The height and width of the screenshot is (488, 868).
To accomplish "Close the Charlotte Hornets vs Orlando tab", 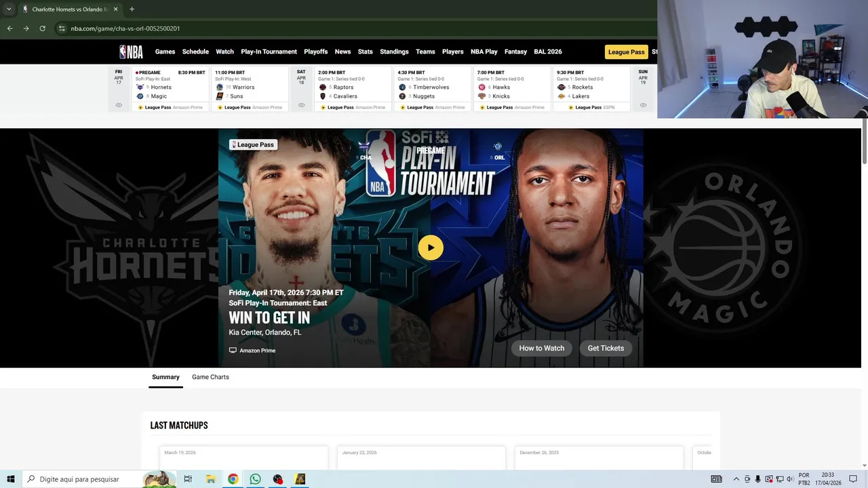I will tap(115, 9).
